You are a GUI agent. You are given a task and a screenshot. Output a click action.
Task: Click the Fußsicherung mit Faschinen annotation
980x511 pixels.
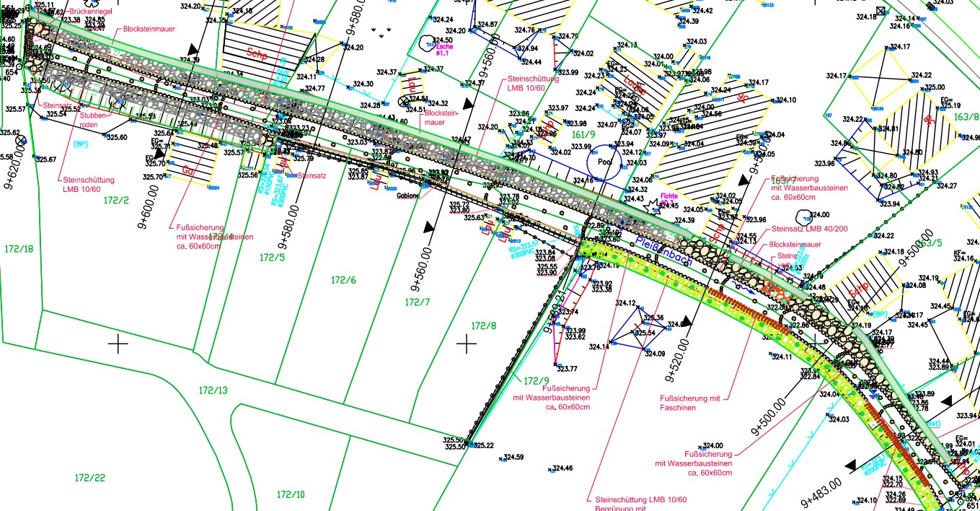click(690, 403)
